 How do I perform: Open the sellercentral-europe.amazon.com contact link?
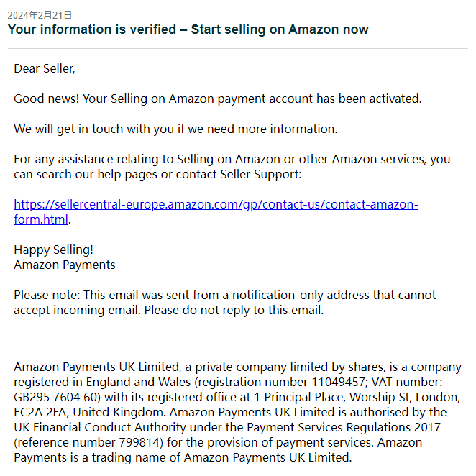216,205
